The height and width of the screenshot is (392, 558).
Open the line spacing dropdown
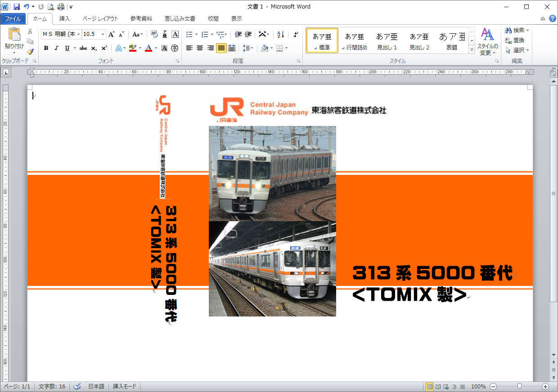pos(247,48)
